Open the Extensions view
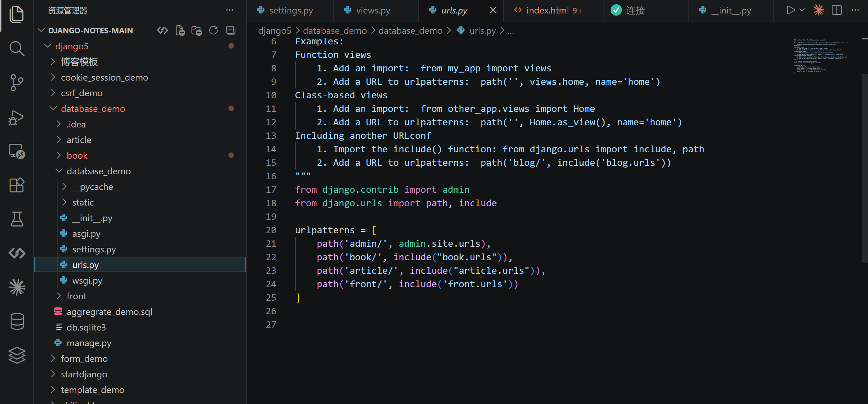868x404 pixels. [x=17, y=185]
